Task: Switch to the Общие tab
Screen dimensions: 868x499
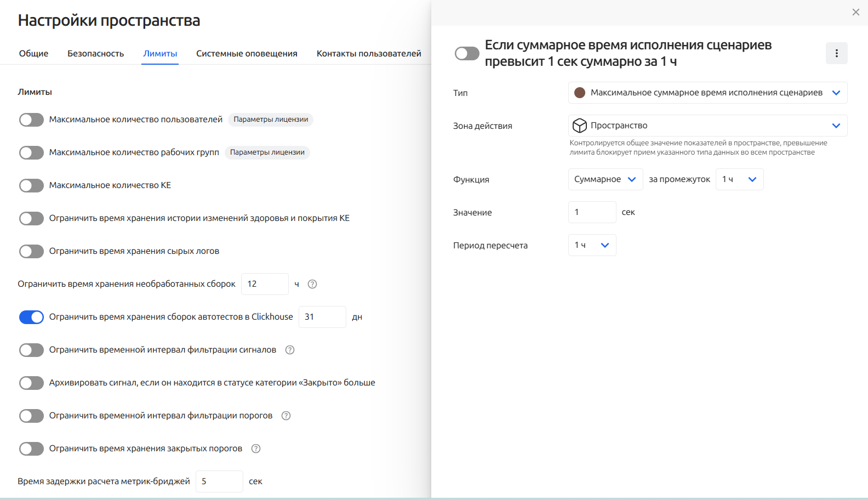Action: click(x=33, y=53)
